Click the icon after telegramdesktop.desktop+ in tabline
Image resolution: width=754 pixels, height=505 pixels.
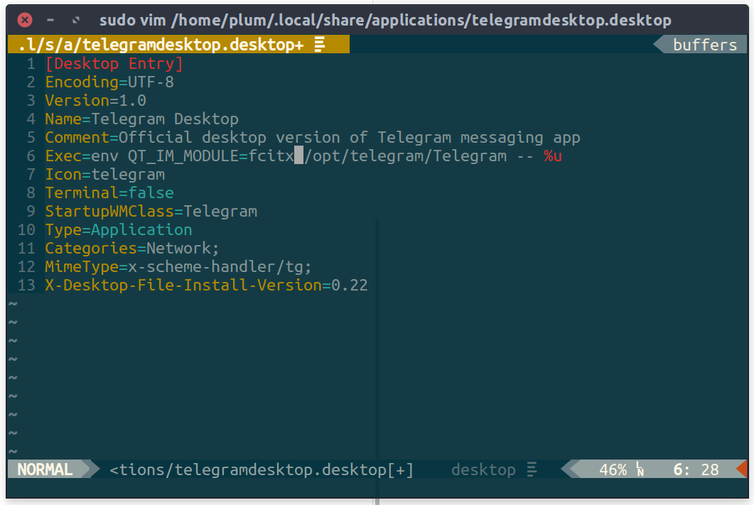pyautogui.click(x=319, y=45)
